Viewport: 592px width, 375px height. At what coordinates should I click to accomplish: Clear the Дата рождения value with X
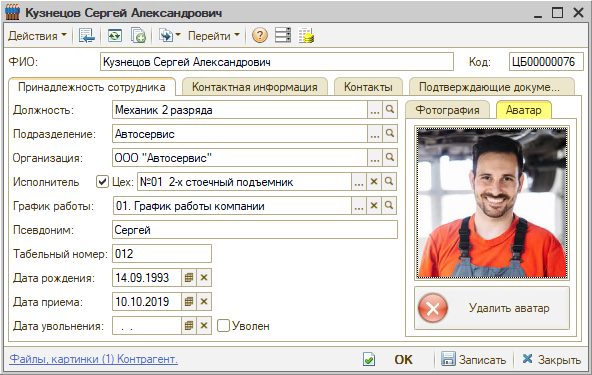click(204, 278)
